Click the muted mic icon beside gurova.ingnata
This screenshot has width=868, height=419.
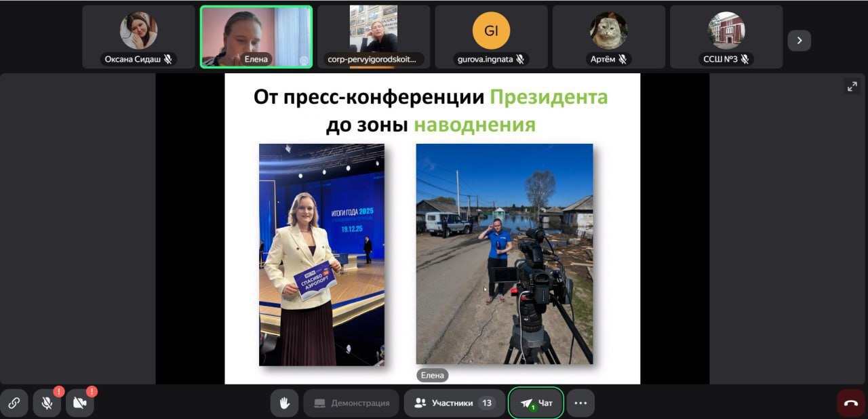(x=519, y=59)
